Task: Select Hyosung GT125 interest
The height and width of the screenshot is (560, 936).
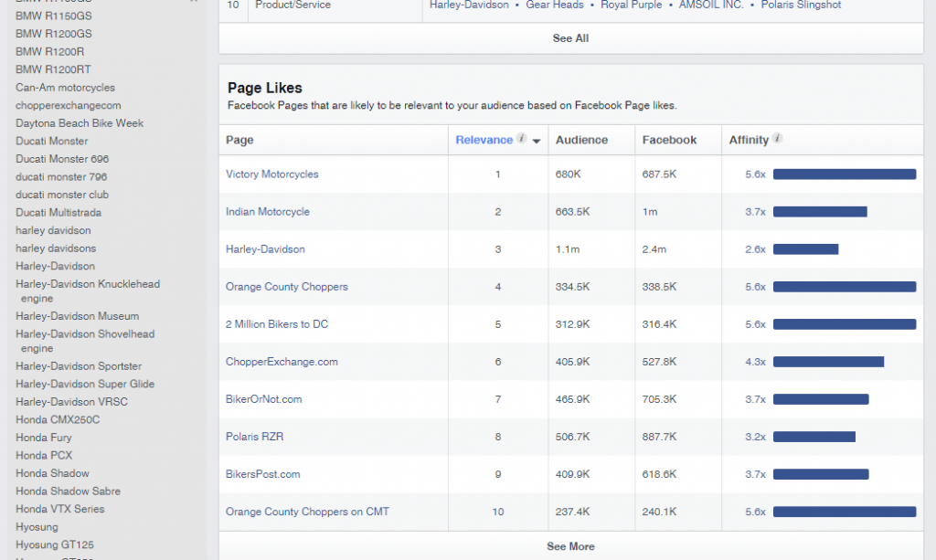Action: point(54,545)
